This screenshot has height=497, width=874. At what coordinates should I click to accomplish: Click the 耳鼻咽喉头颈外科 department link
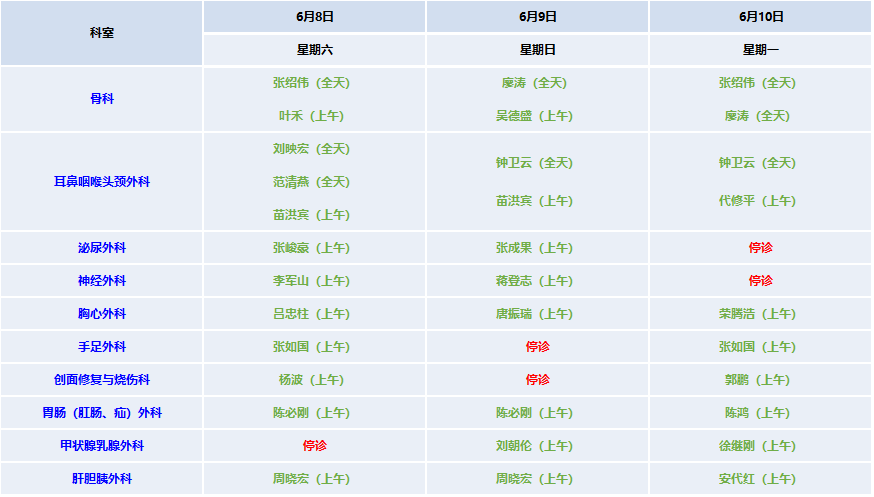102,182
